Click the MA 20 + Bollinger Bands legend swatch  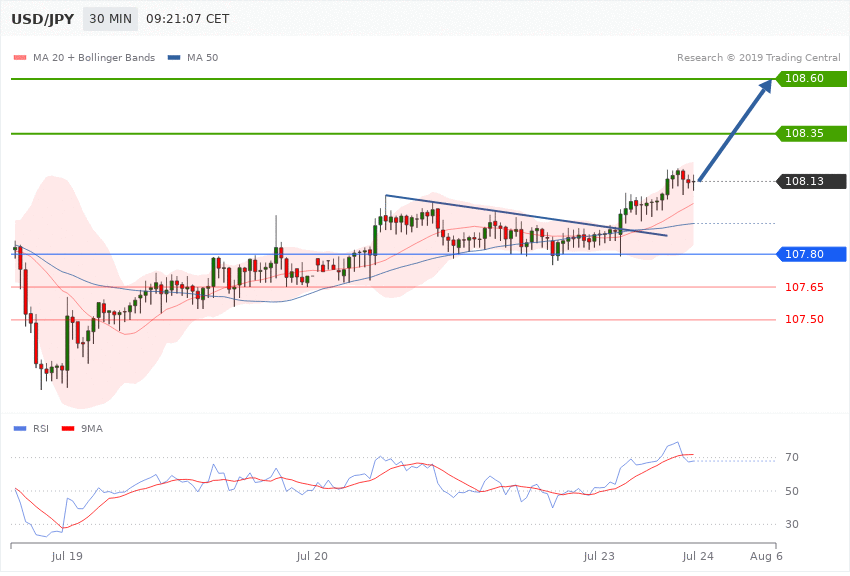(x=20, y=57)
